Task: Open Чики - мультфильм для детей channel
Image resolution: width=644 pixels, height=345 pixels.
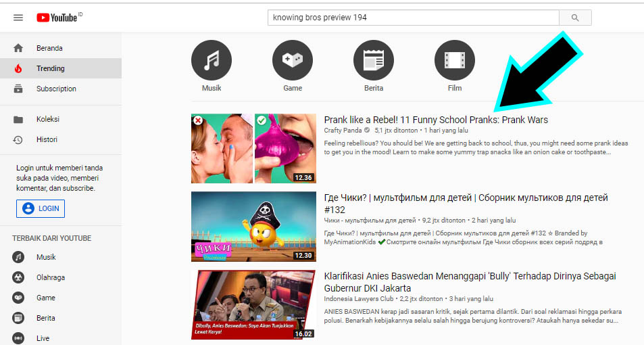Action: pyautogui.click(x=370, y=221)
